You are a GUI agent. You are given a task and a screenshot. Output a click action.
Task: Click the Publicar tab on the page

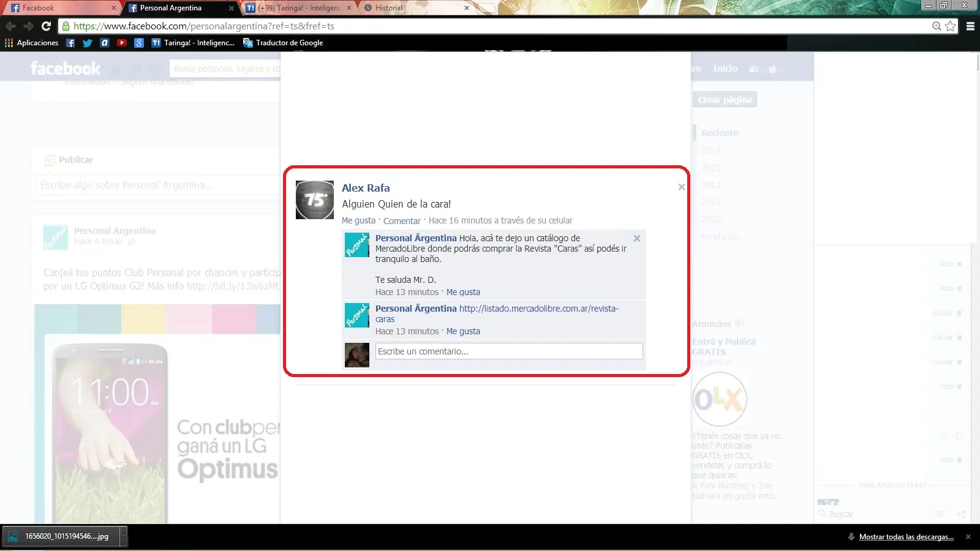tap(69, 160)
